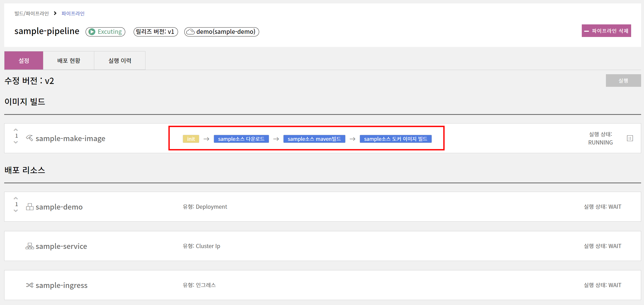Screen dimensions: 644x305
Task: Open the 실행 이력 tab
Action: pos(120,61)
